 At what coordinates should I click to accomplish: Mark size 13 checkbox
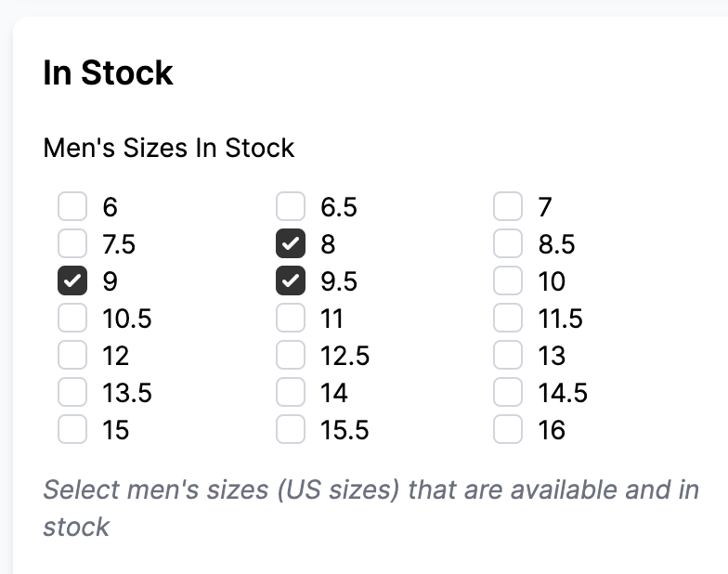pyautogui.click(x=508, y=356)
